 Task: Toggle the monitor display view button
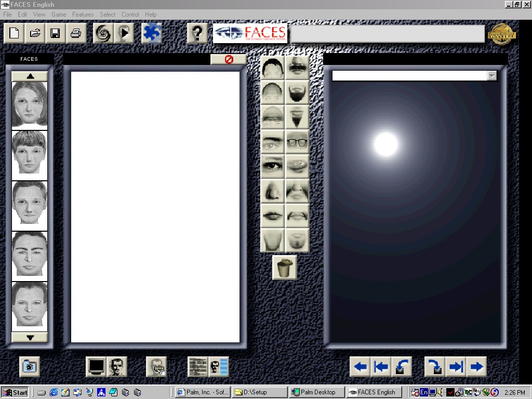(97, 367)
